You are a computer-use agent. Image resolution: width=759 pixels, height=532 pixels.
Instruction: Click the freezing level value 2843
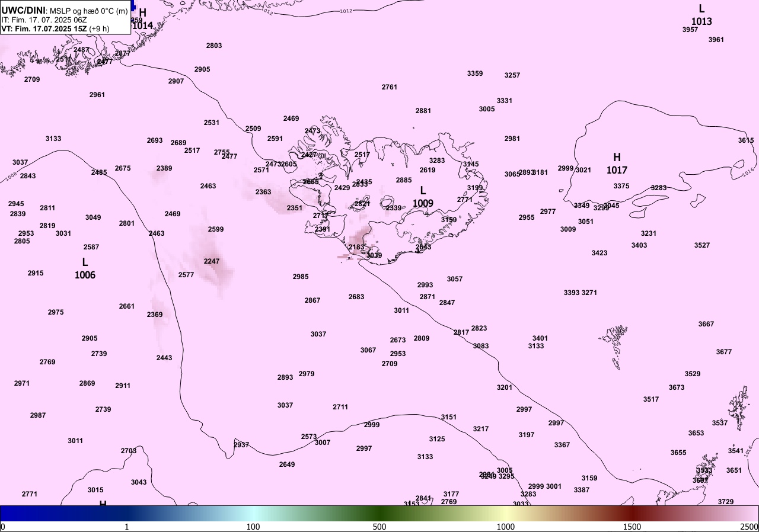pos(28,176)
